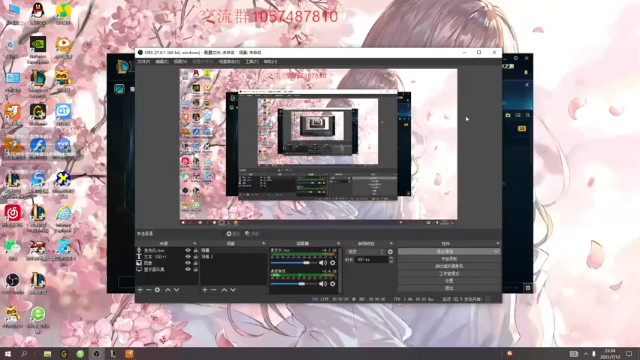The image size is (640, 360).
Task: Click the 设置 (Settings) button in Controls
Action: click(x=449, y=281)
